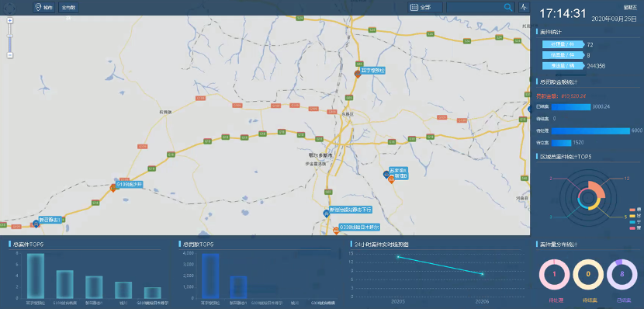
Task: Zoom in with the map plus button
Action: click(x=10, y=20)
